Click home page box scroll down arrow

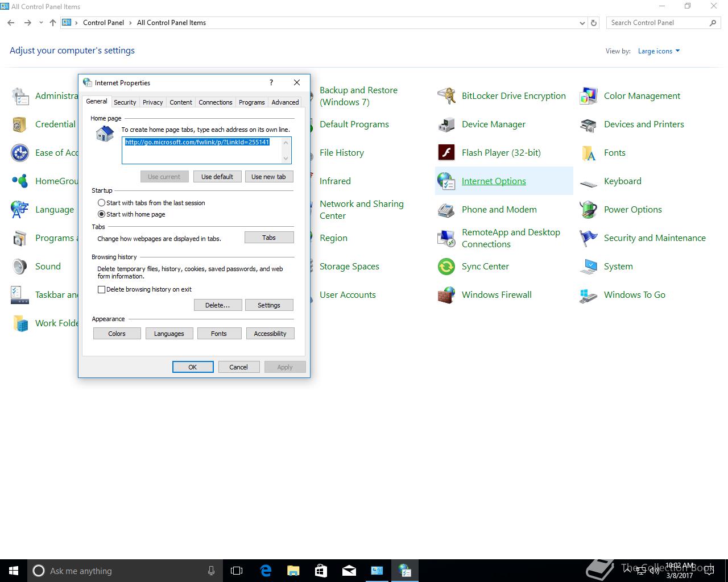click(x=286, y=159)
